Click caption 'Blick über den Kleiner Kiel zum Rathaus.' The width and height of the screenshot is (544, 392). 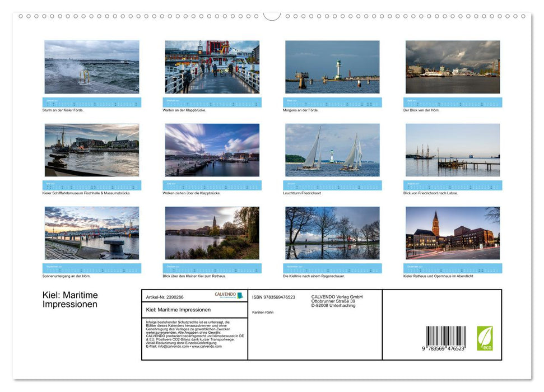(194, 277)
